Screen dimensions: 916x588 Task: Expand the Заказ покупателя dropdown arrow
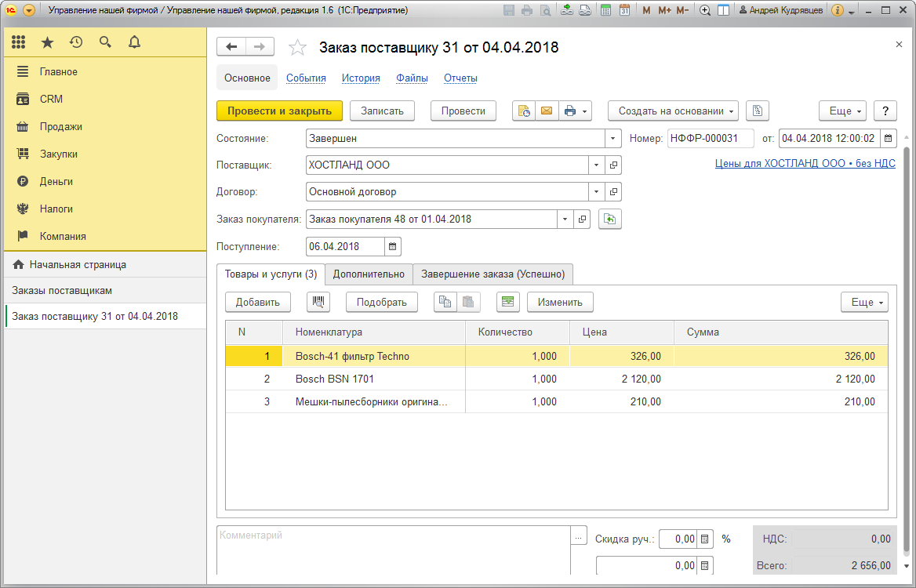click(565, 219)
